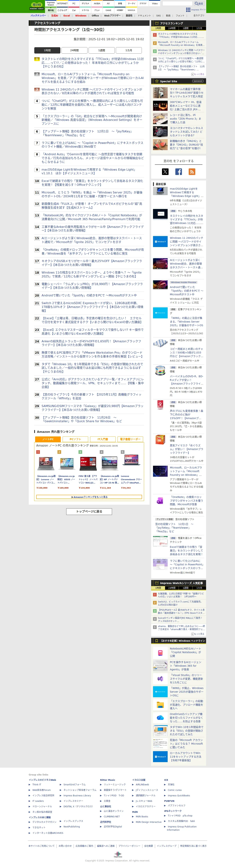Open Copilot Notebooks headline article
The image size is (235, 868).
tap(185, 652)
